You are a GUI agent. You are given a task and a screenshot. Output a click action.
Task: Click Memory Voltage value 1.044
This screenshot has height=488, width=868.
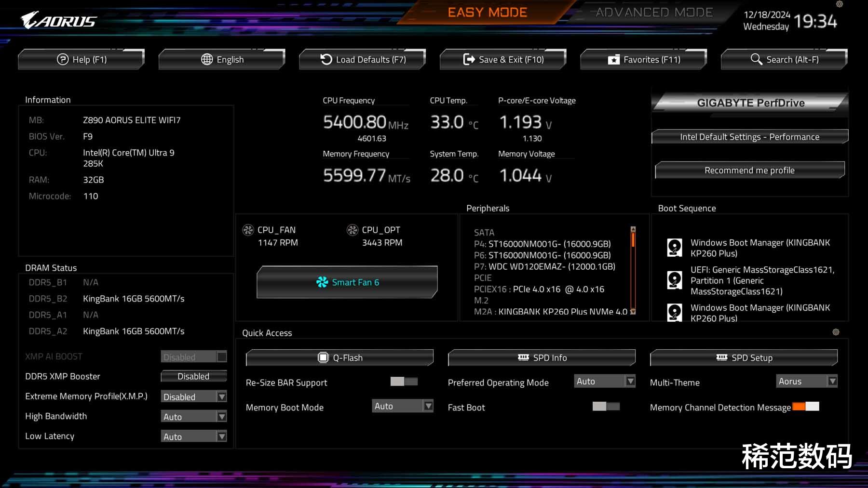coord(520,175)
